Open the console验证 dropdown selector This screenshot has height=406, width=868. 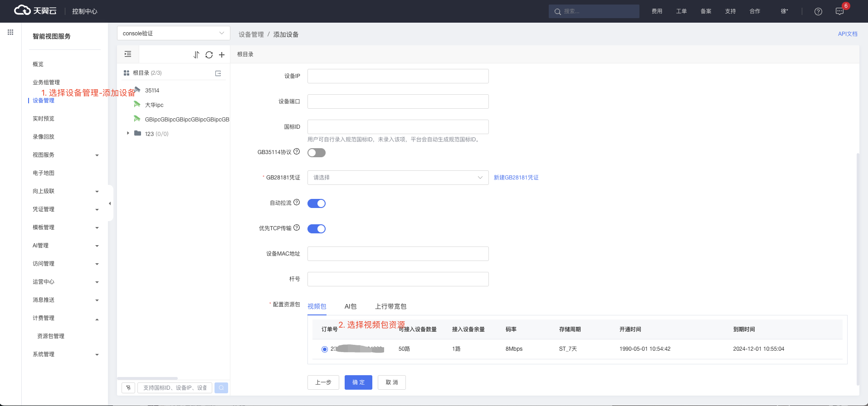(173, 33)
